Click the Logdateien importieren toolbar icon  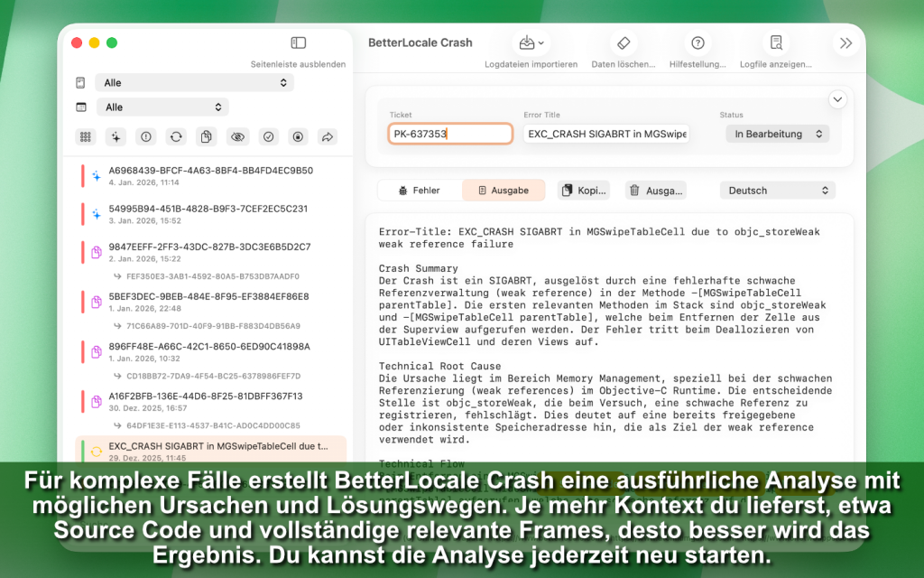tap(530, 43)
